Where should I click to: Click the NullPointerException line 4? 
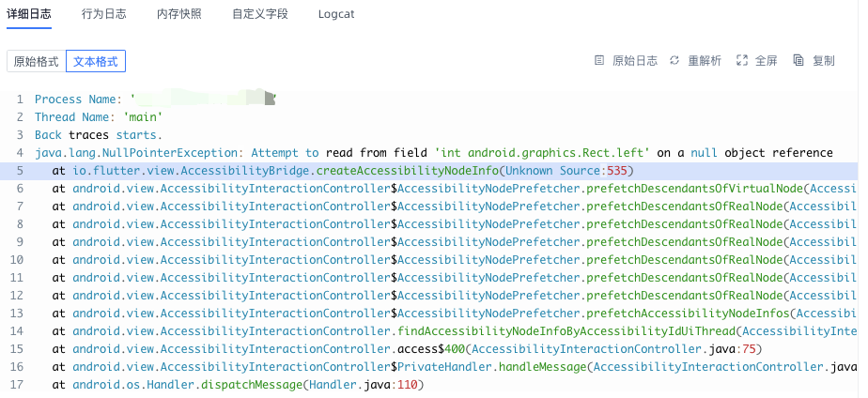click(434, 153)
